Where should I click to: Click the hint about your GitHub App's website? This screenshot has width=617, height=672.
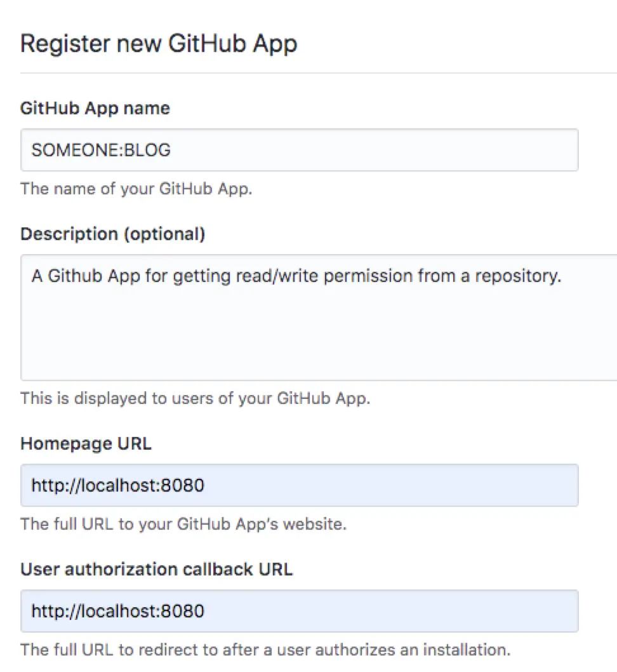[183, 525]
